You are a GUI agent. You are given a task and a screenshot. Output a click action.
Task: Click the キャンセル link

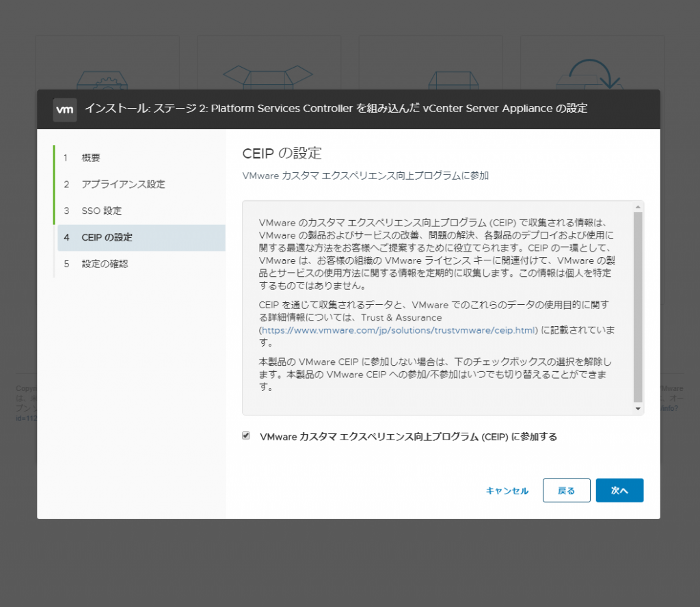click(507, 491)
